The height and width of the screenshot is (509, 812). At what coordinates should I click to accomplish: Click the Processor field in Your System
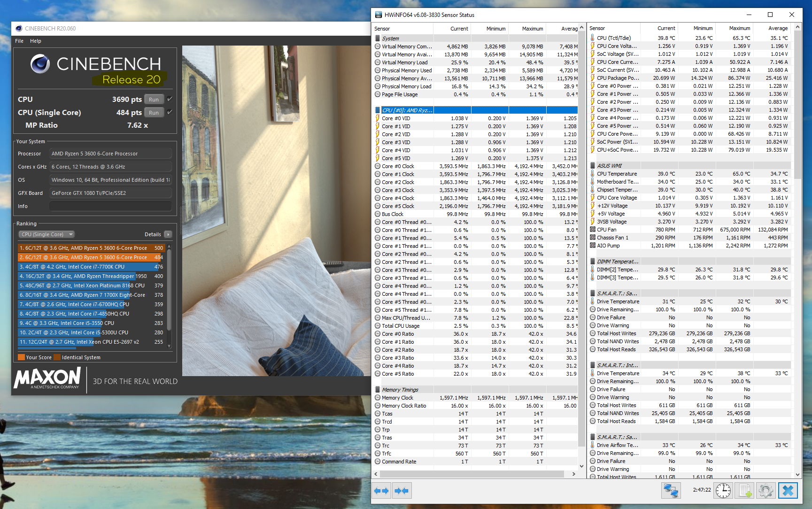click(110, 154)
